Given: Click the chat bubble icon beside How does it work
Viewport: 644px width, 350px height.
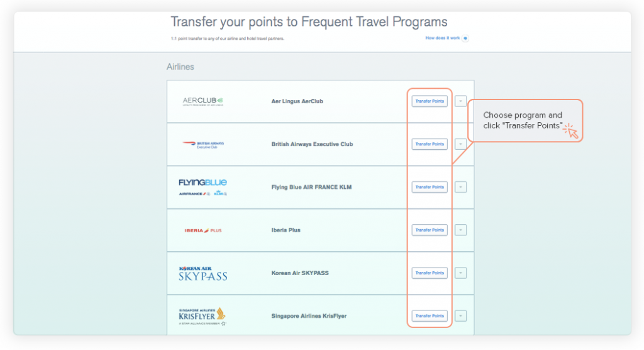Looking at the screenshot, I should [x=465, y=38].
